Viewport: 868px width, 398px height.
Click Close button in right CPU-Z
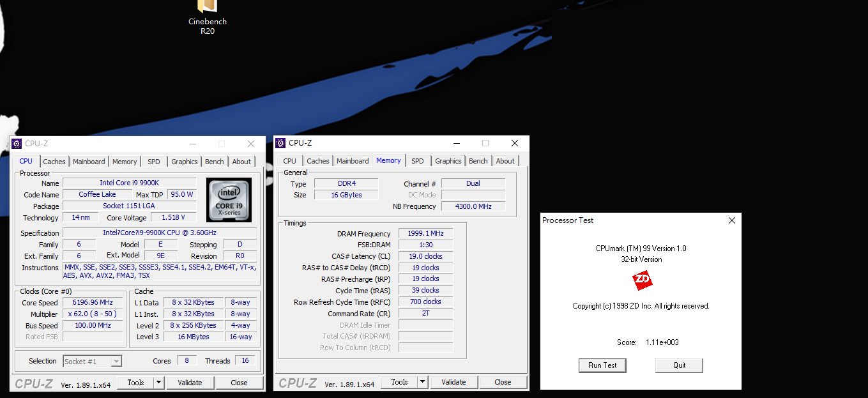click(503, 382)
